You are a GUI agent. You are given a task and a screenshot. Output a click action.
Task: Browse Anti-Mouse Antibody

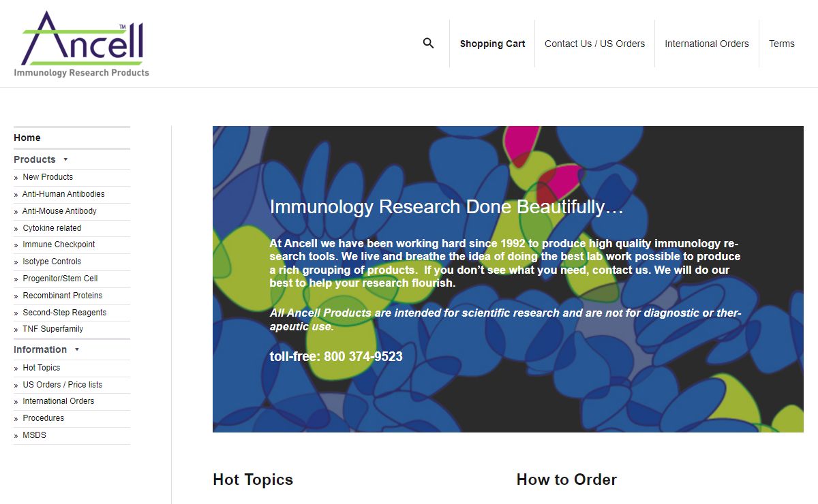[x=59, y=211]
